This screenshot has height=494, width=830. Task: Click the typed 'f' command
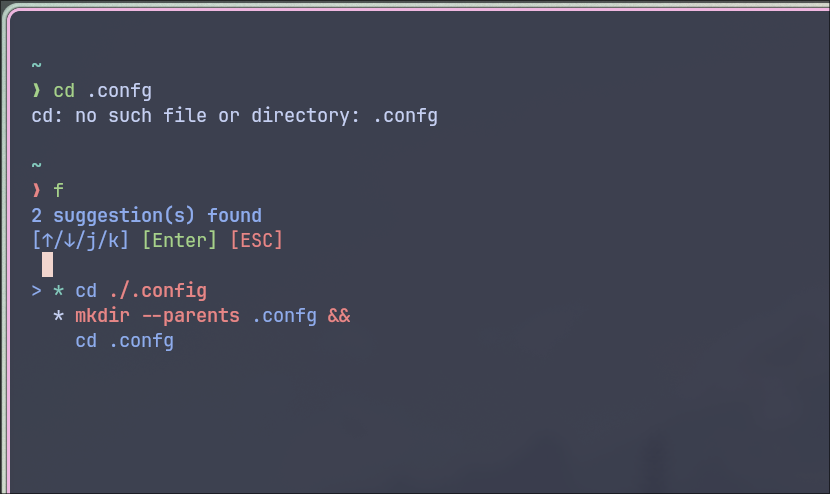[x=59, y=190]
